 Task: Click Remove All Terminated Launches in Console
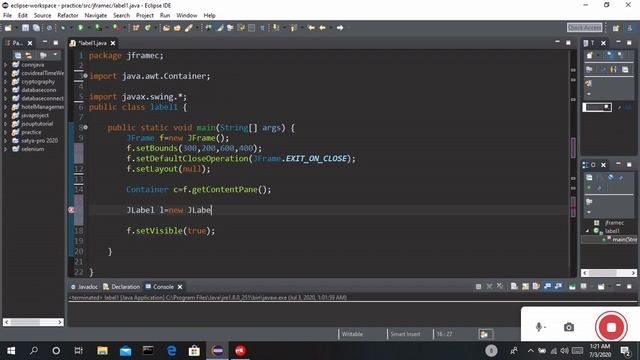[x=500, y=287]
